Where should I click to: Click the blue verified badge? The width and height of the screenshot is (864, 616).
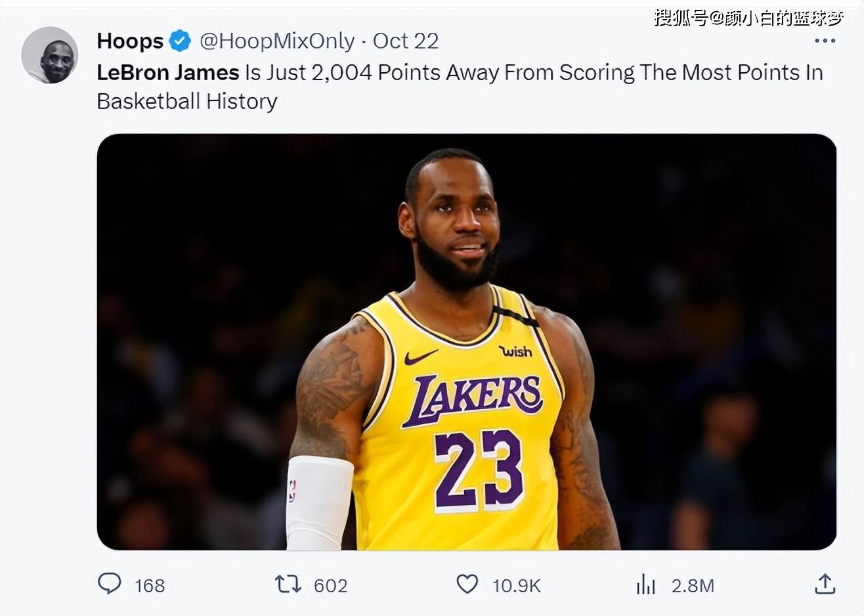tap(180, 41)
